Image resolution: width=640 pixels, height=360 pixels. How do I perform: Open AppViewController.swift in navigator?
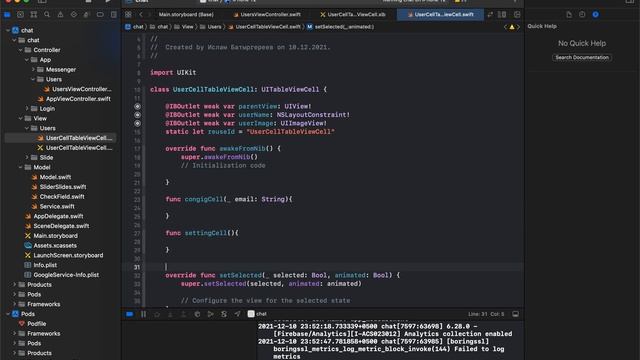tap(74, 99)
